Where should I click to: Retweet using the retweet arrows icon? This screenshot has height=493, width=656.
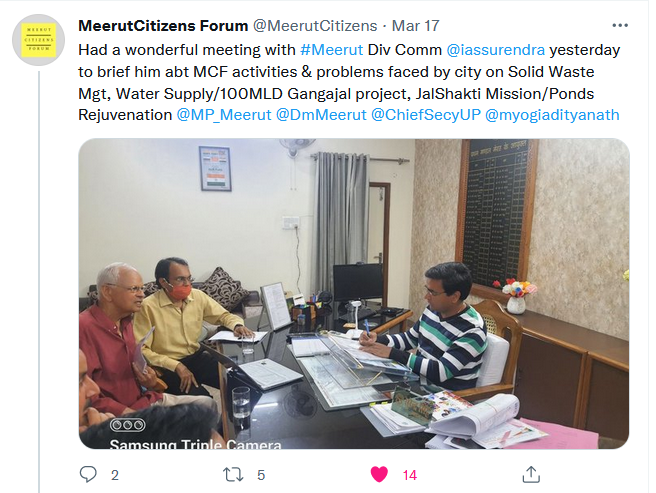[233, 475]
